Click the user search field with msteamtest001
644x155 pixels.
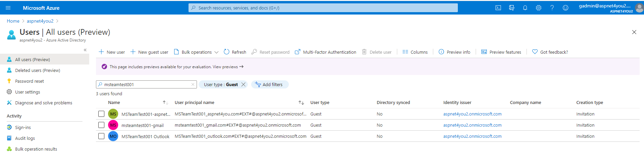coord(146,84)
